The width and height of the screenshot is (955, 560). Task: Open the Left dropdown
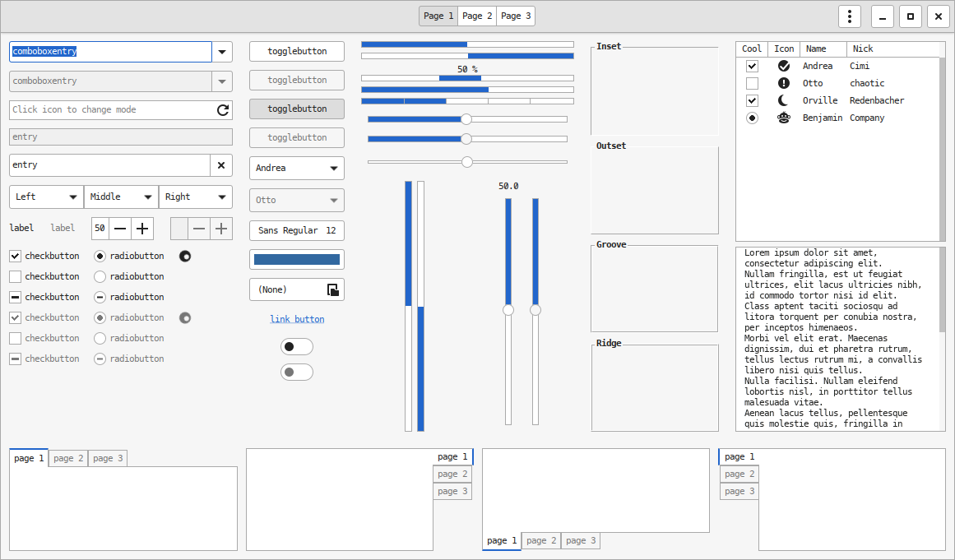pos(46,197)
